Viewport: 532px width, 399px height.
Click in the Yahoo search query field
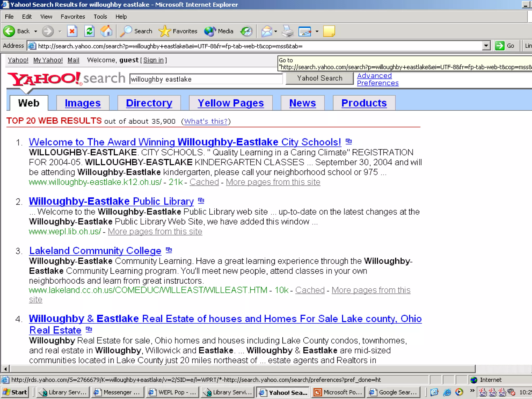click(x=206, y=79)
